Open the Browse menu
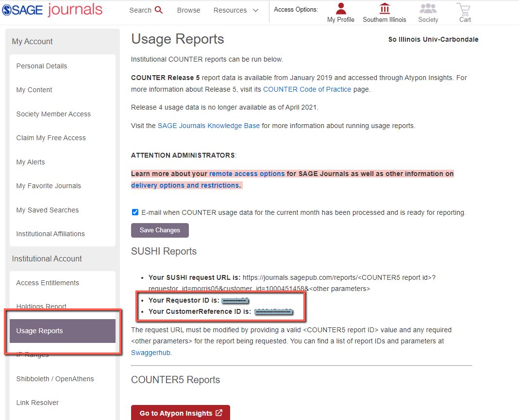This screenshot has height=420, width=519. [189, 10]
